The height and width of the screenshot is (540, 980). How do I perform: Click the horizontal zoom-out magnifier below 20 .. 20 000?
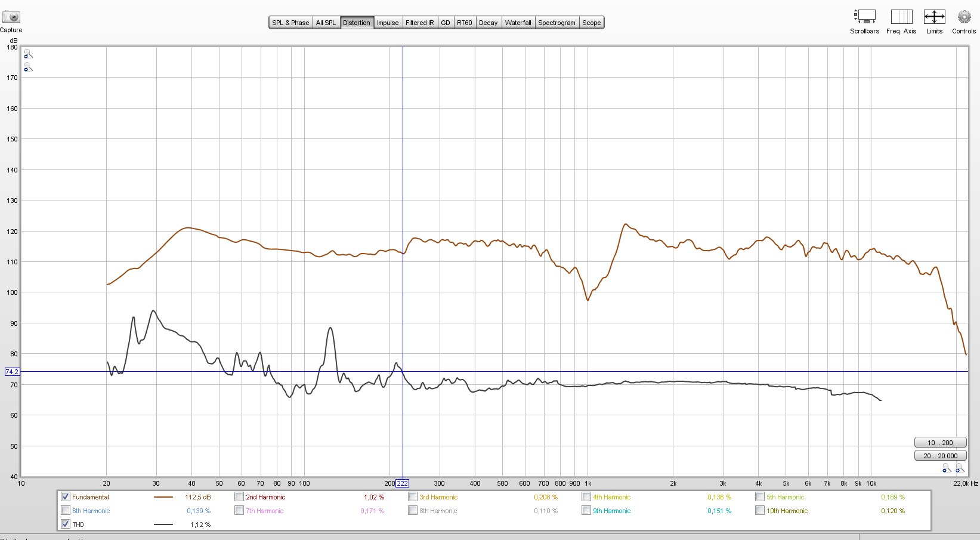pyautogui.click(x=947, y=468)
